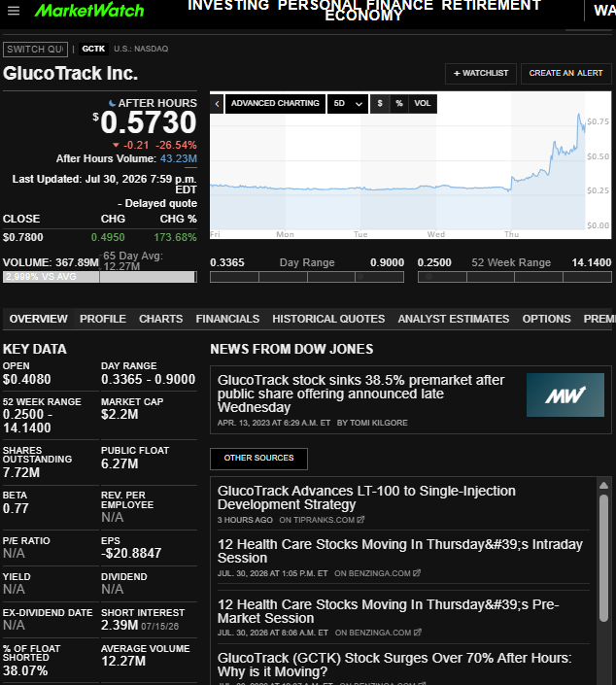
Task: Open the external link icon for TipRanks article
Action: 360,520
